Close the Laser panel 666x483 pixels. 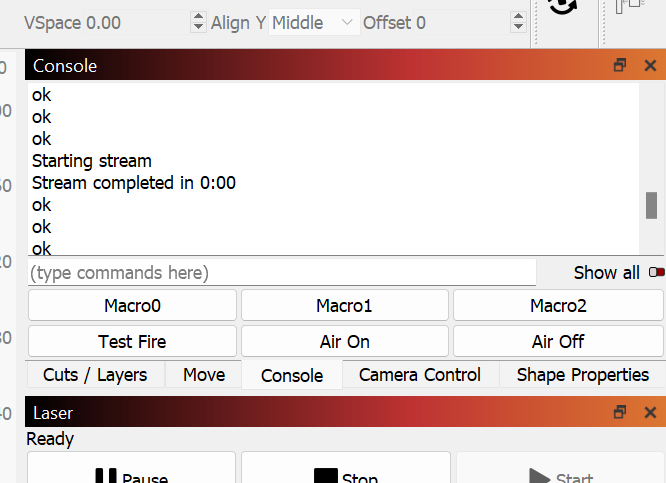[650, 412]
